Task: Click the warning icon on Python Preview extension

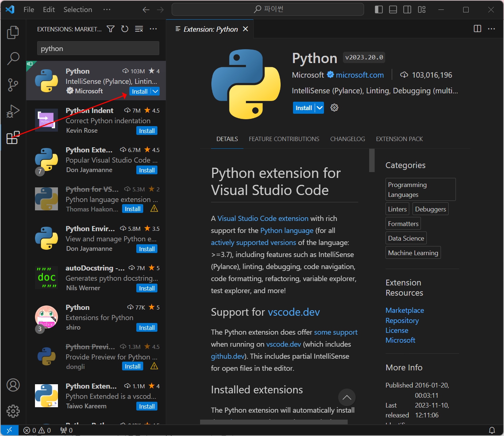Action: (154, 366)
